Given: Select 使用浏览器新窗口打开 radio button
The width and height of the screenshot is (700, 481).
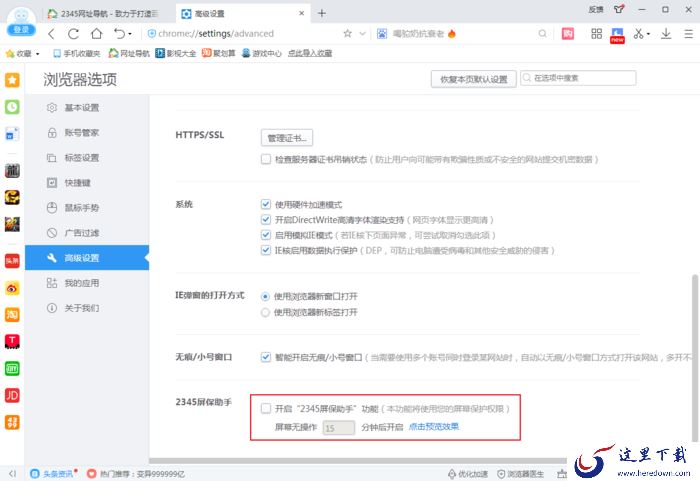Looking at the screenshot, I should [x=265, y=297].
